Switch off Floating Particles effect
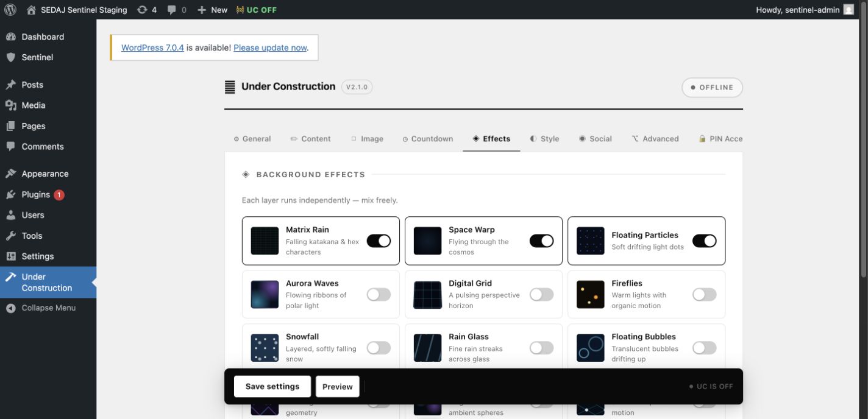The image size is (868, 419). point(705,241)
